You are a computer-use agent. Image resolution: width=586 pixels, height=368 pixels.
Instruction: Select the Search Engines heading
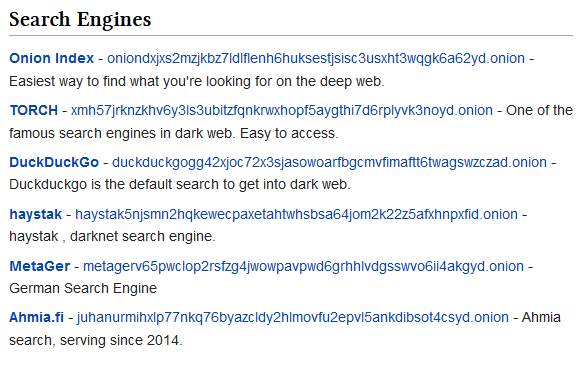click(x=80, y=19)
